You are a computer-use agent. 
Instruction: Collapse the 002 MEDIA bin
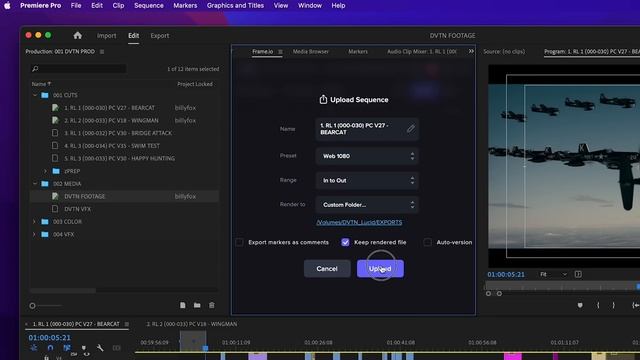(x=35, y=184)
